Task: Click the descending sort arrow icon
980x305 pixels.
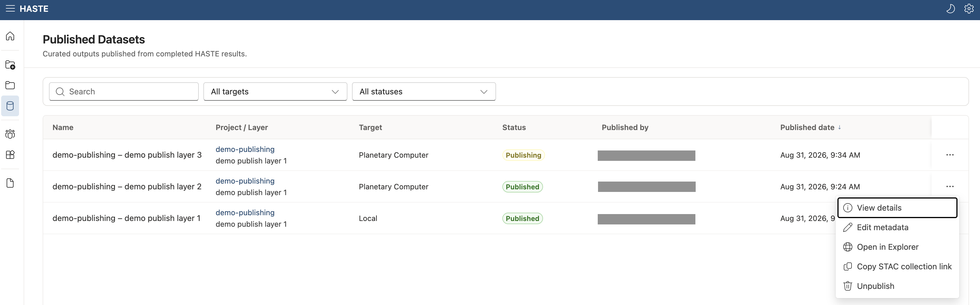Action: point(839,127)
